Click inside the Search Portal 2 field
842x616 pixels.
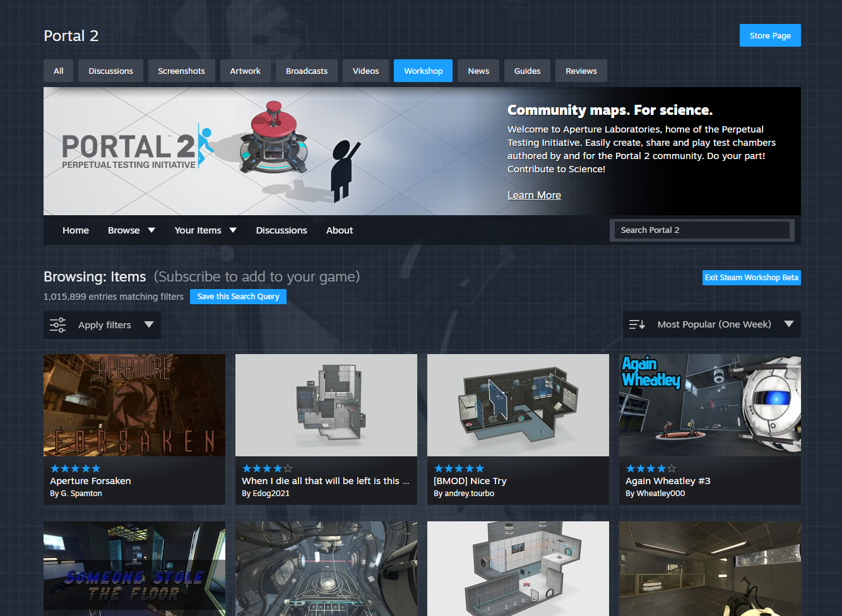(x=702, y=230)
